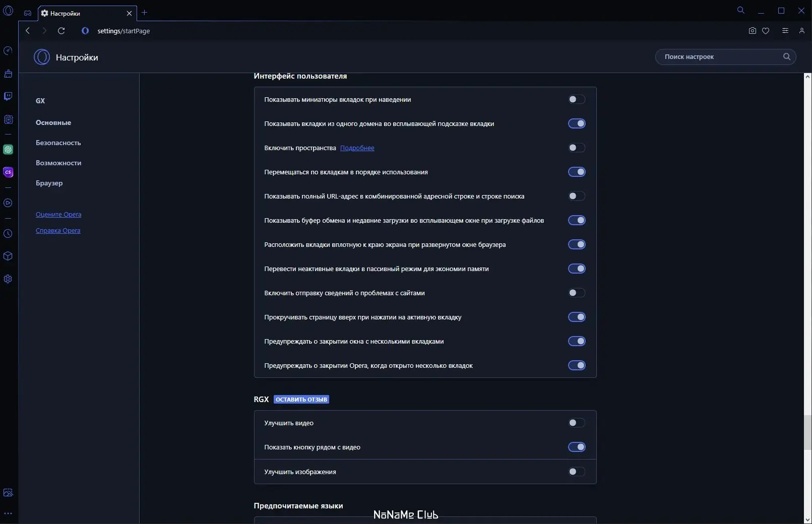Open the GX Control speedometer icon
Viewport: 812px width, 524px height.
(8, 51)
